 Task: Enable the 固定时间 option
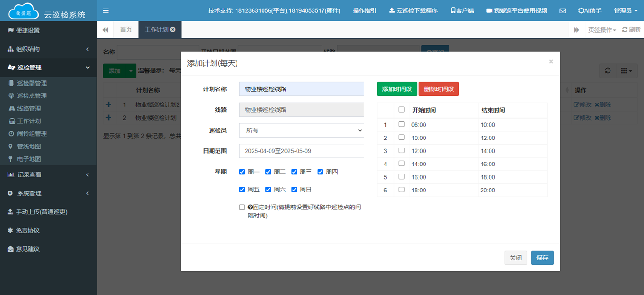tap(242, 207)
